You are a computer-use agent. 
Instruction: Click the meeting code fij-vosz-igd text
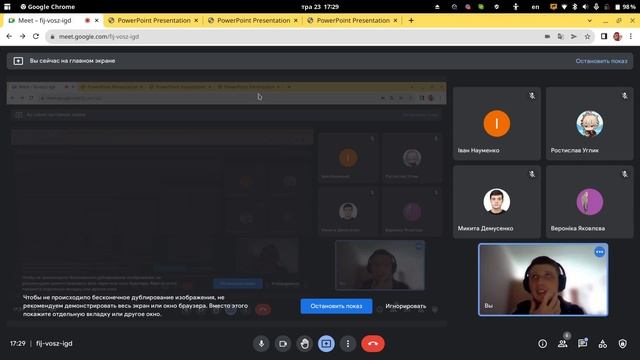click(54, 344)
